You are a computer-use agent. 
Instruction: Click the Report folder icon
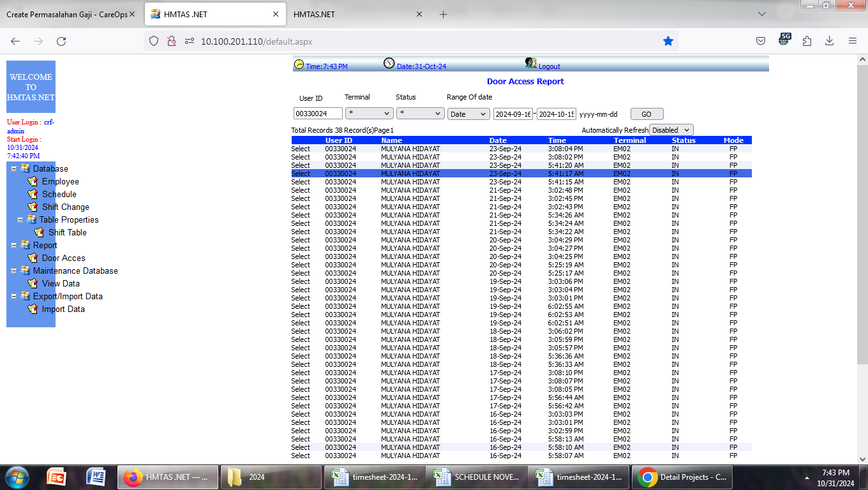[26, 245]
